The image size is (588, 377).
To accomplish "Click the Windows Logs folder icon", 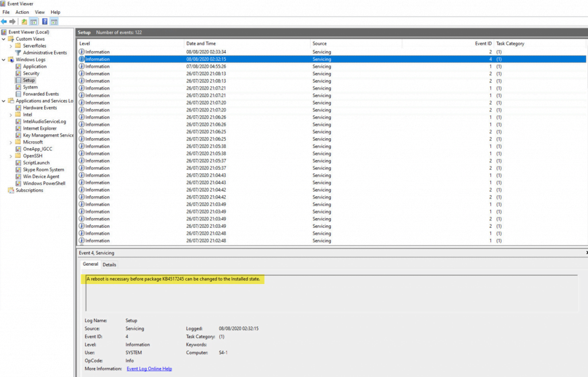I will click(11, 60).
